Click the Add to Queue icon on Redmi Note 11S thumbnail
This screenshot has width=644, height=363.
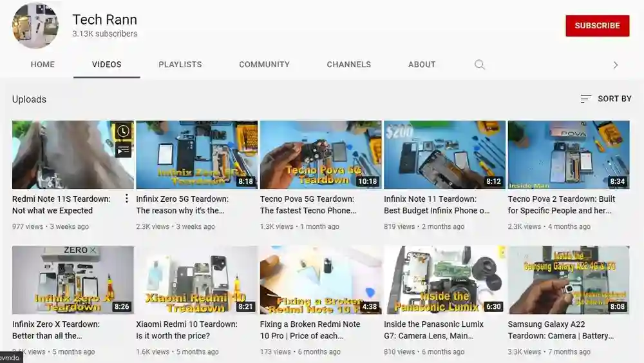coord(123,150)
